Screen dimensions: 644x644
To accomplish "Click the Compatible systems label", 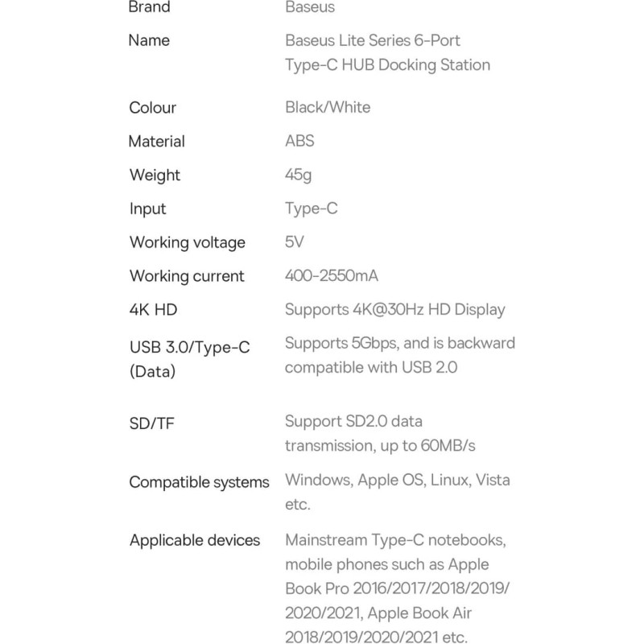I will pos(199,482).
